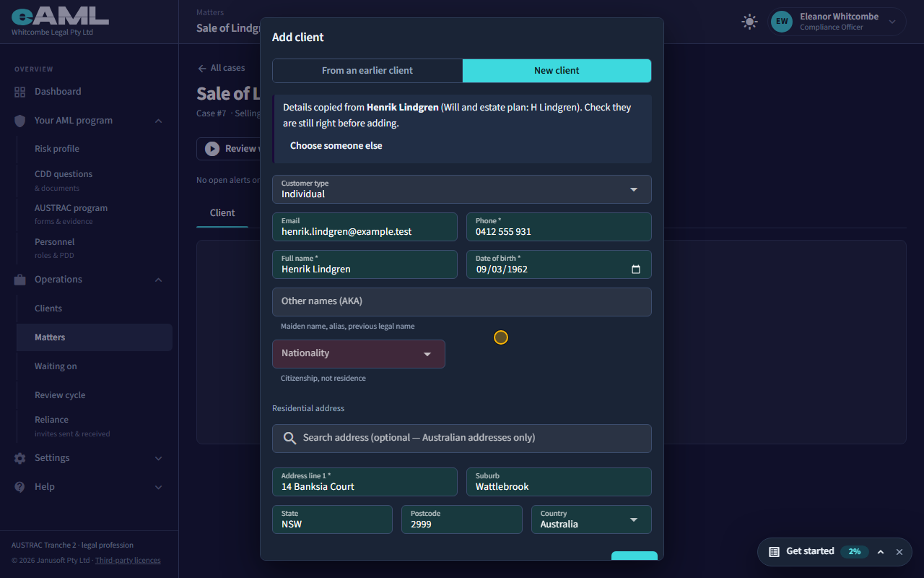Click the Get started checklist icon

(774, 551)
